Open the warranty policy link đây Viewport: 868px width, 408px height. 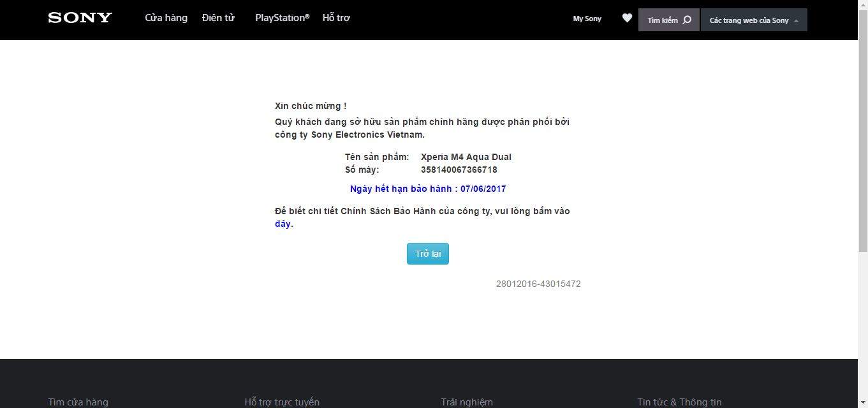tap(283, 224)
